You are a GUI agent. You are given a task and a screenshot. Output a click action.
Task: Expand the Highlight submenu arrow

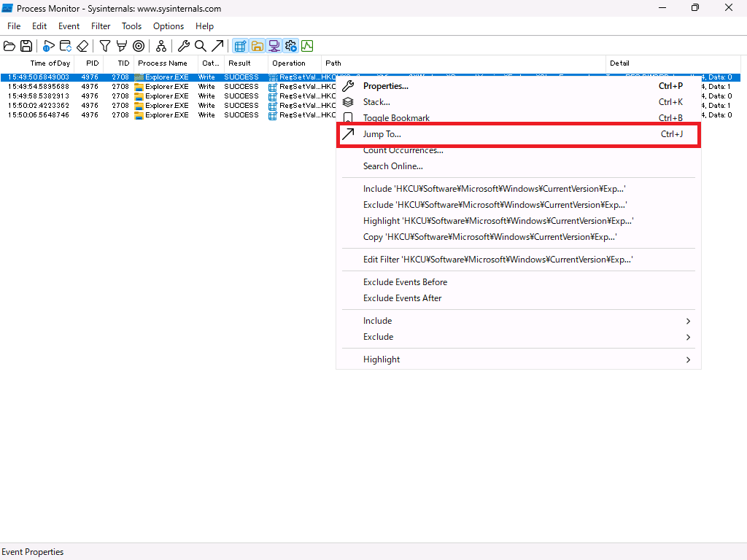688,360
